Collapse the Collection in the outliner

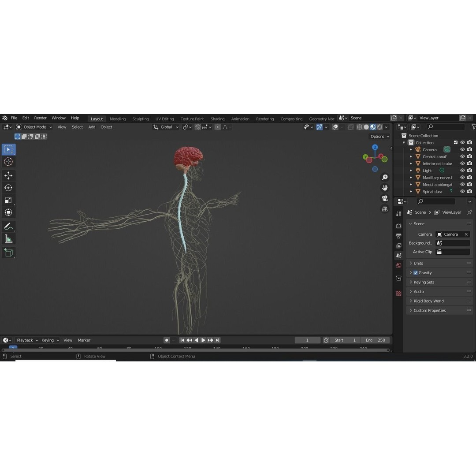404,142
